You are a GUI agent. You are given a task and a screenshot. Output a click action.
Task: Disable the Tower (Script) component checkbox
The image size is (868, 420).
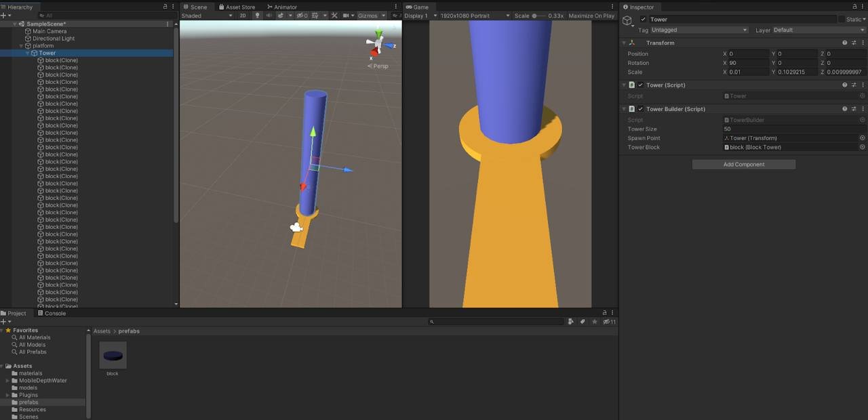[640, 85]
